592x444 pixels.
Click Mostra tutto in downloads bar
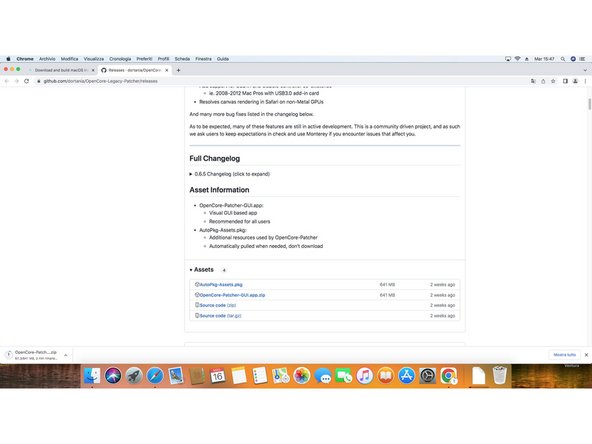[564, 355]
